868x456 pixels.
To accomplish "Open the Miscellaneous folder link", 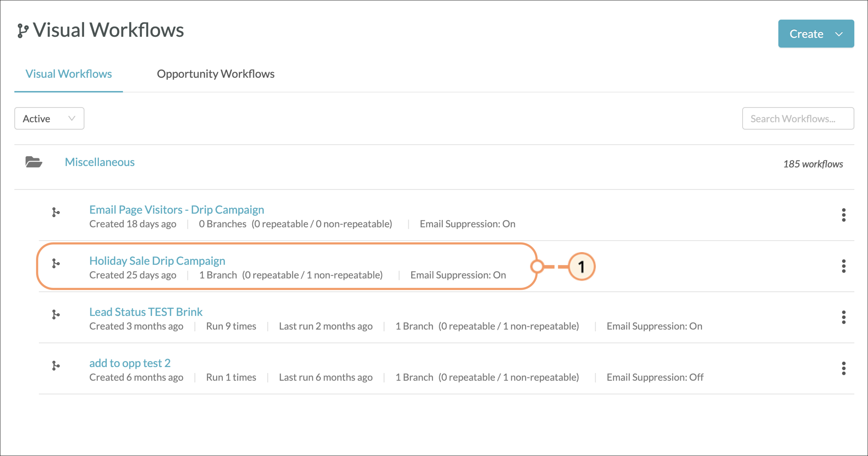I will pos(100,163).
